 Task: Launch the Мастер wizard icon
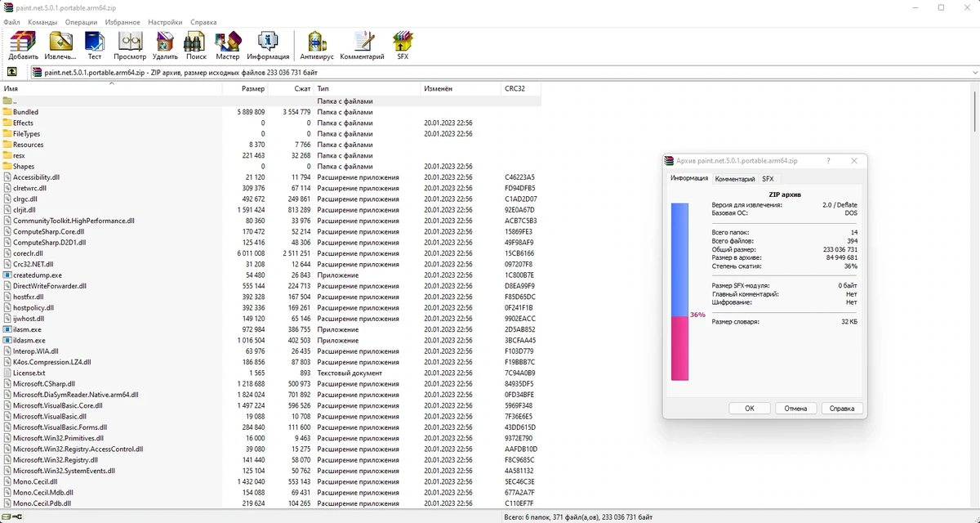(x=228, y=42)
